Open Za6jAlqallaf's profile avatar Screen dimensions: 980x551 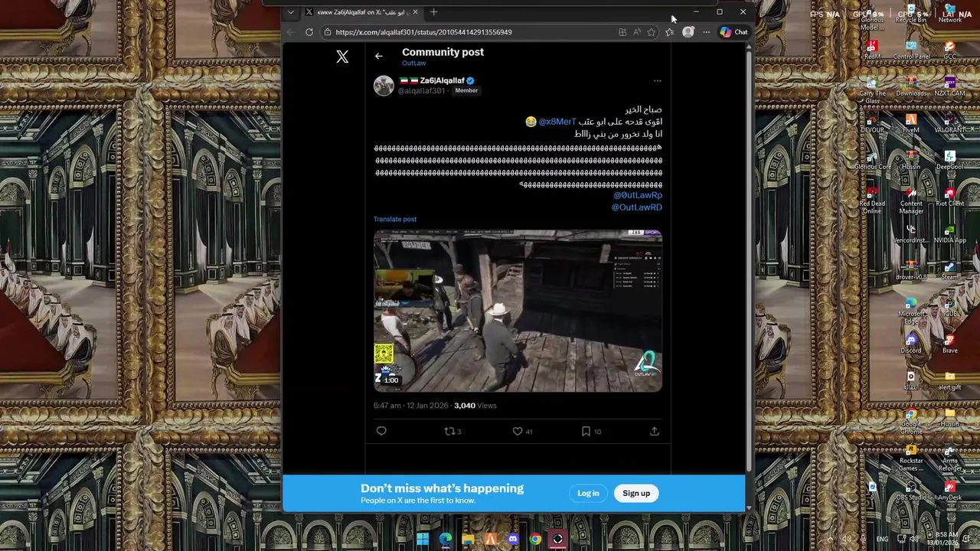384,85
